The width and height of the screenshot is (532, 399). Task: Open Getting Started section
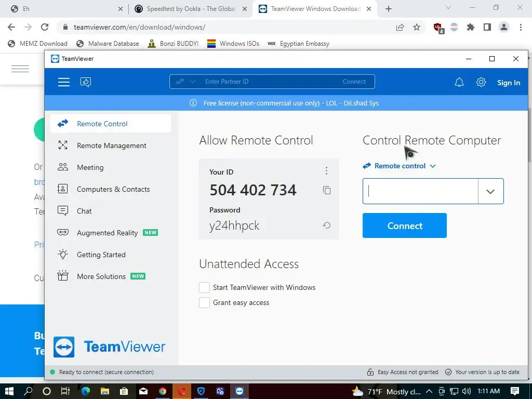click(111, 255)
